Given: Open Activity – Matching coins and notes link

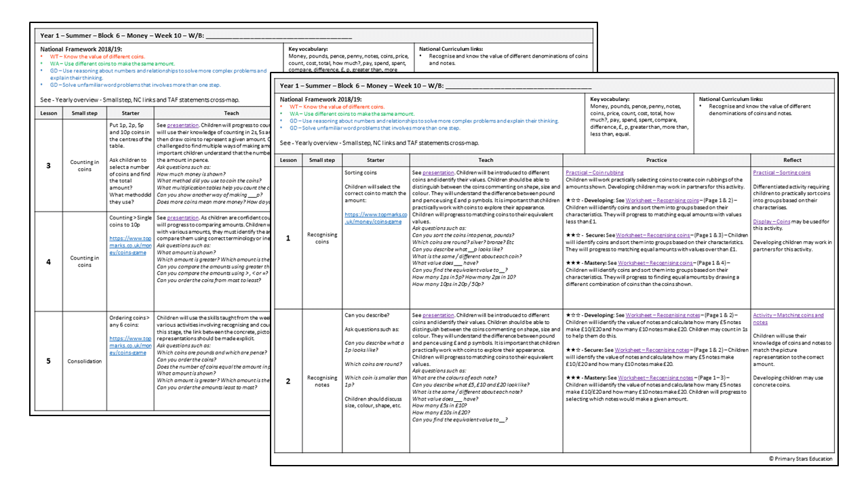Looking at the screenshot, I should 788,319.
